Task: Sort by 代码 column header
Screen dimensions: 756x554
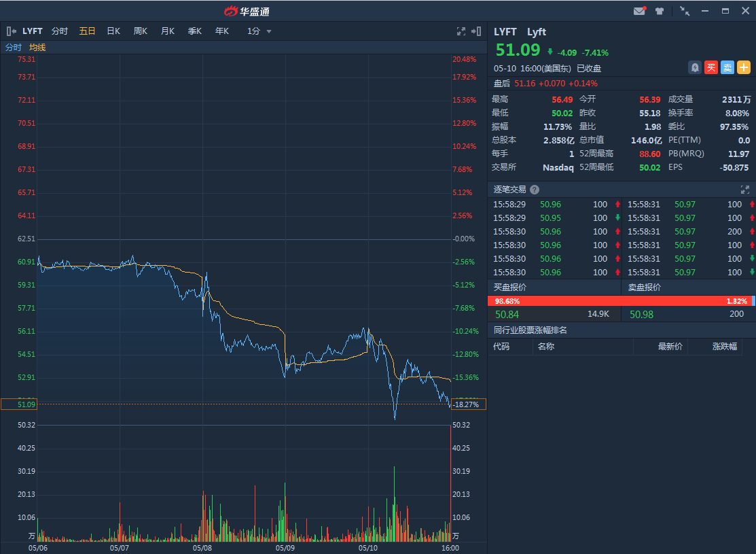Action: [501, 347]
